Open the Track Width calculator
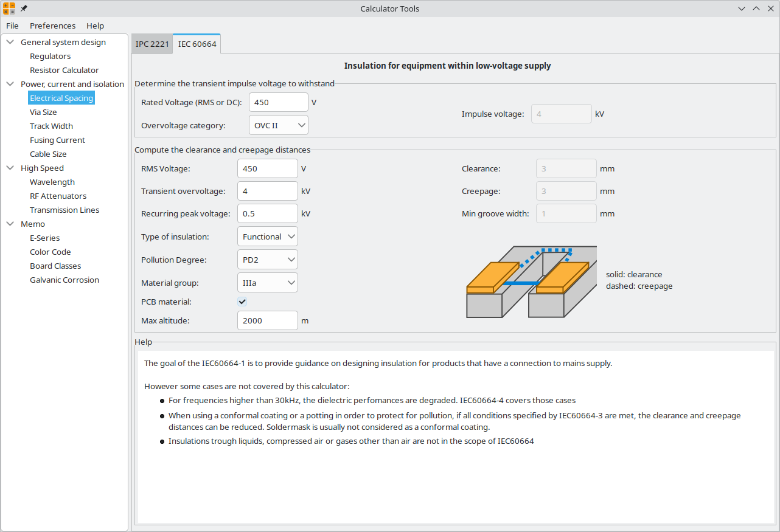 pyautogui.click(x=51, y=126)
